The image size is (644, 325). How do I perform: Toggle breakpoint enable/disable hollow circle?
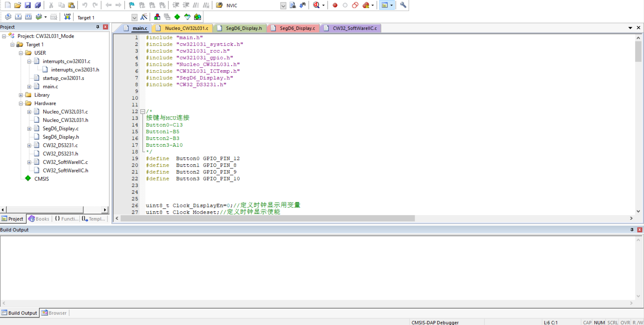pos(345,5)
